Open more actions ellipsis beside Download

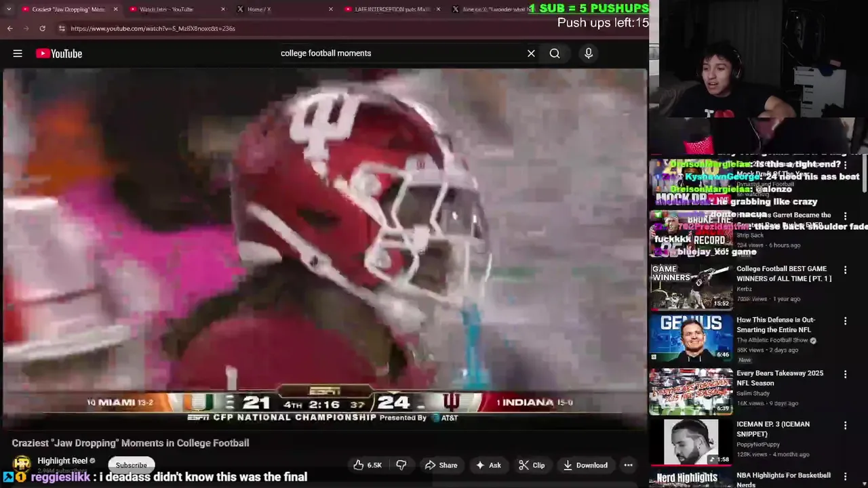tap(628, 465)
